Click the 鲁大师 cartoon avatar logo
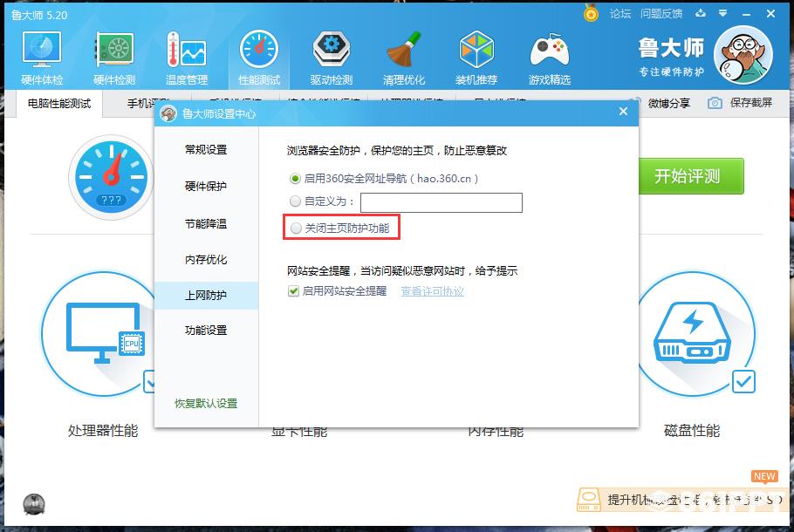 click(743, 55)
